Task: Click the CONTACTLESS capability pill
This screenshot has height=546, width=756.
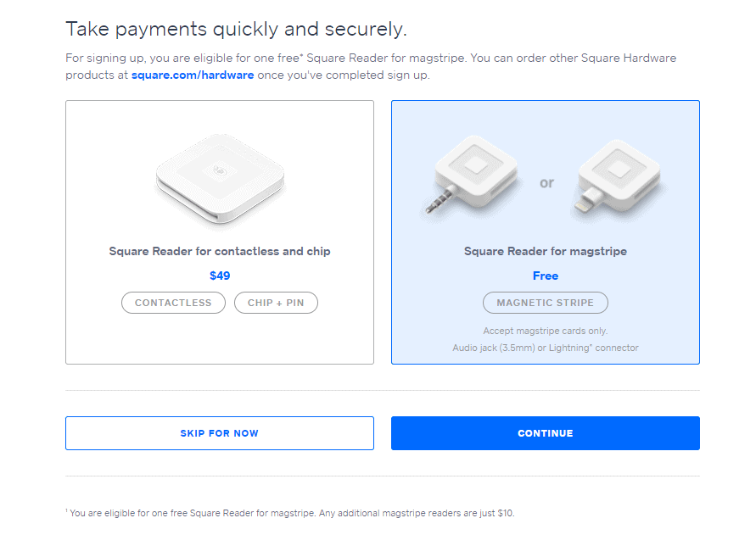Action: pos(173,303)
